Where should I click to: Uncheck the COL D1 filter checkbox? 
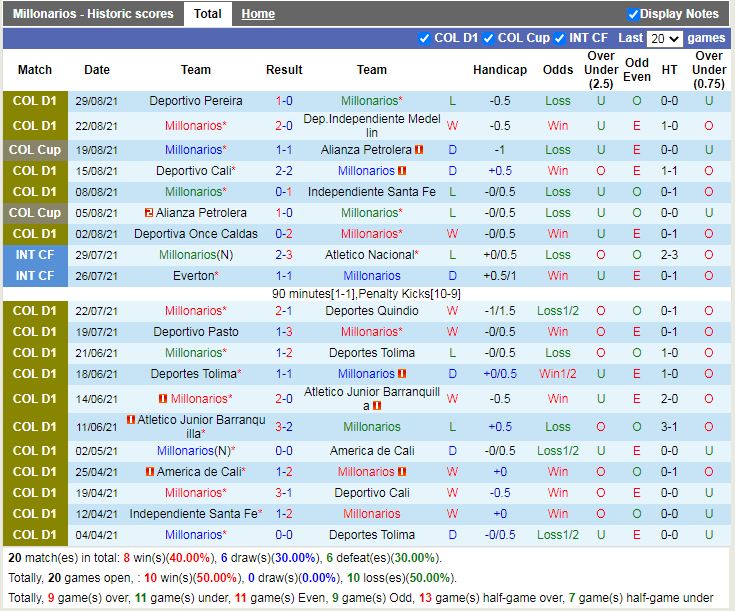(425, 38)
